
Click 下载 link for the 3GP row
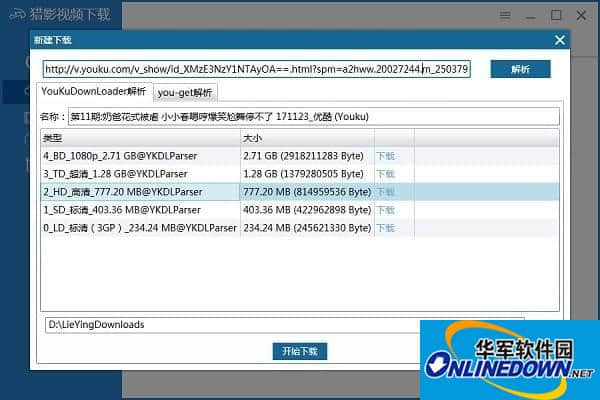(385, 228)
